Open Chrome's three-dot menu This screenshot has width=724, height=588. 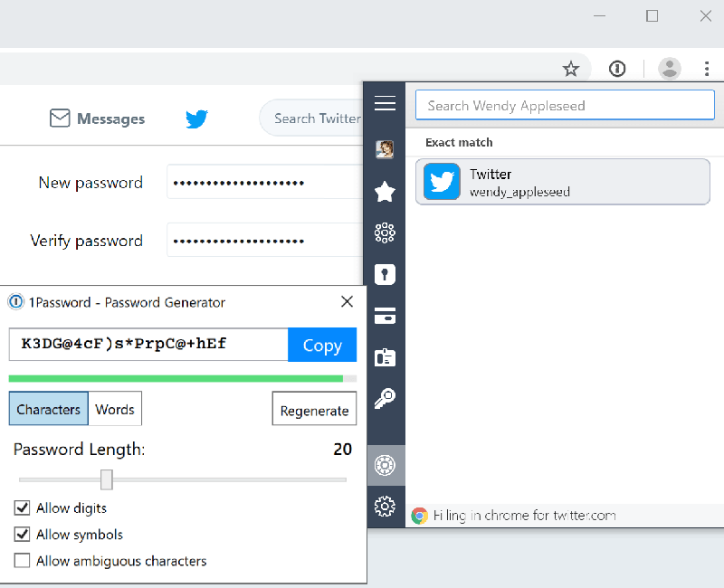[x=707, y=69]
